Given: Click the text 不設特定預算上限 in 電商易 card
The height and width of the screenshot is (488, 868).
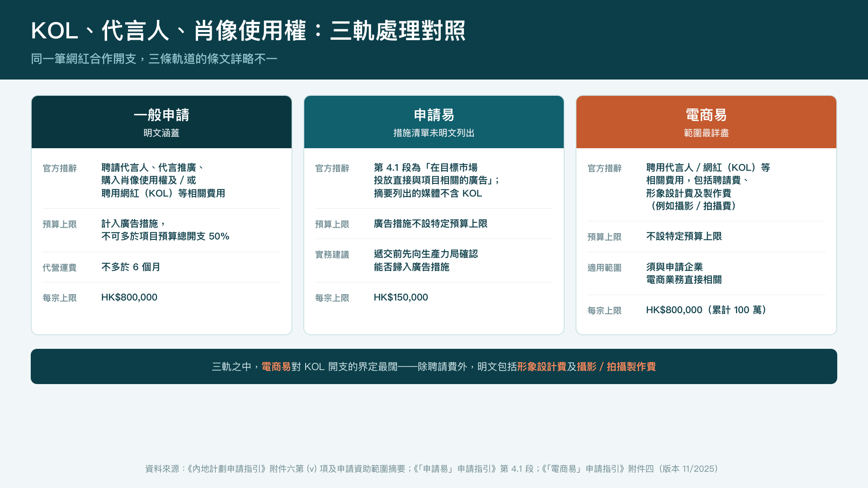Looking at the screenshot, I should tap(684, 236).
